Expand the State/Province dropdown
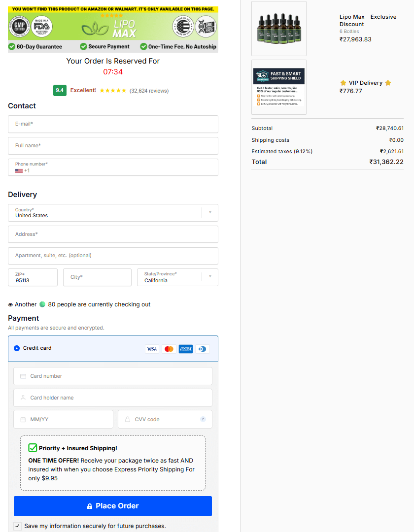Screen dimensions: 414x532 pos(210,277)
